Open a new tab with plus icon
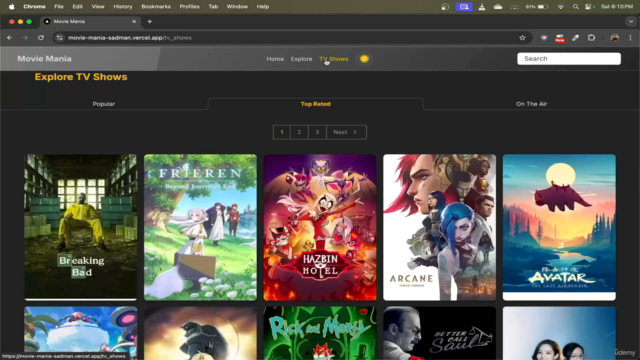The image size is (640, 360). click(x=150, y=21)
